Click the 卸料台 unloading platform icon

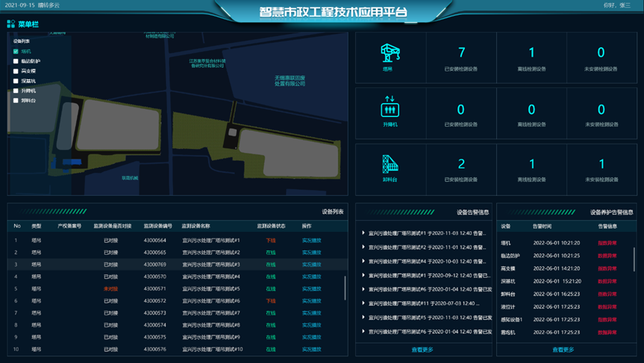click(x=390, y=164)
